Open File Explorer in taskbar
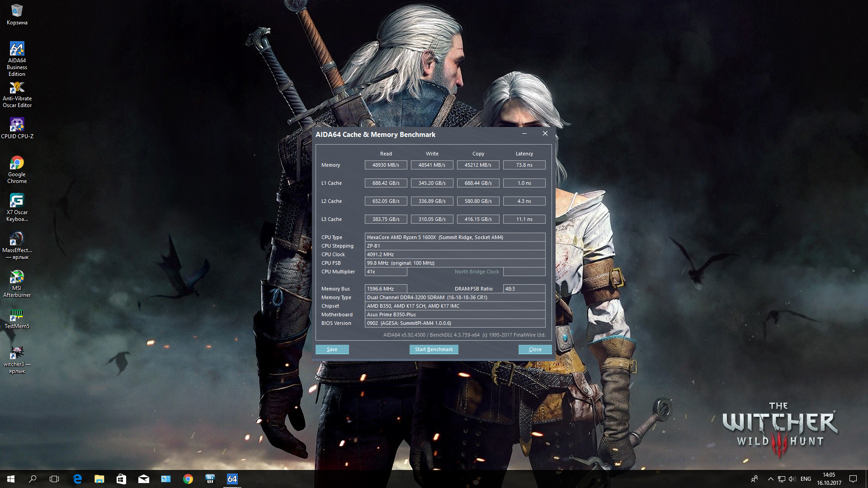 (99, 479)
